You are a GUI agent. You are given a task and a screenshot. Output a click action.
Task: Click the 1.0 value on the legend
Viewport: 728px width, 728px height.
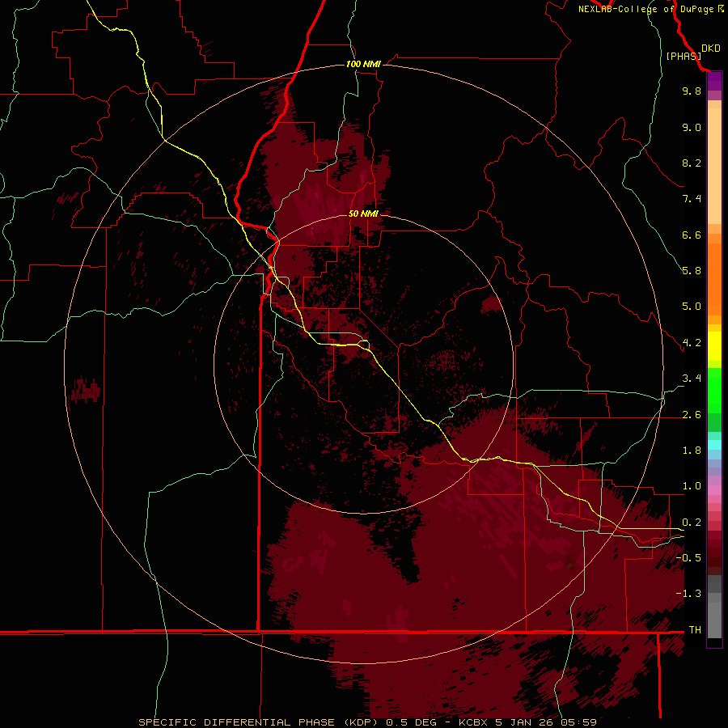(692, 487)
